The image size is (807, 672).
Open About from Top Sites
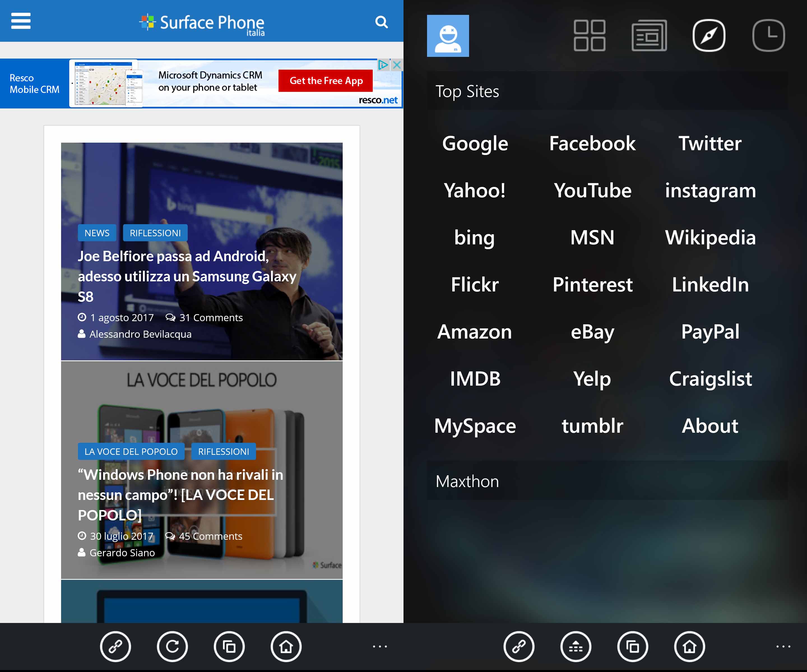[710, 426]
